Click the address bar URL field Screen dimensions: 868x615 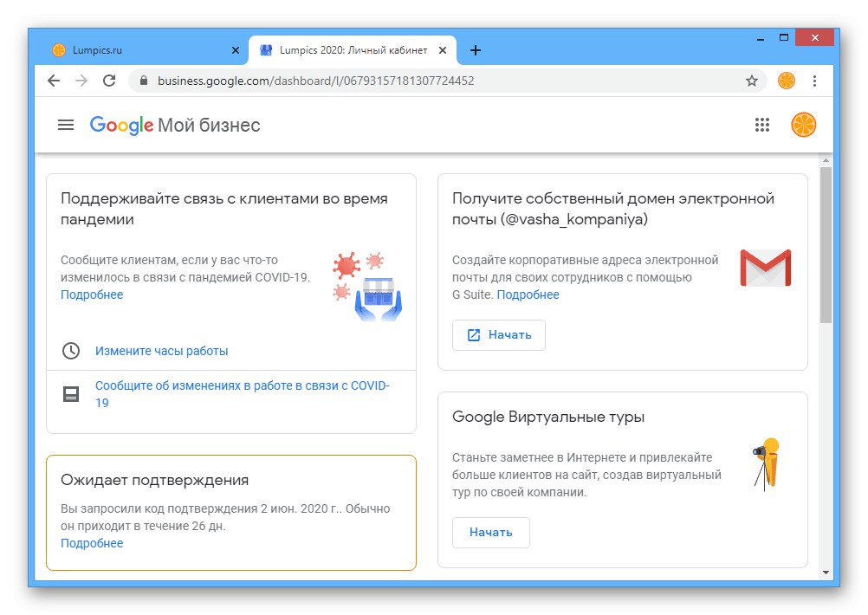click(x=433, y=81)
